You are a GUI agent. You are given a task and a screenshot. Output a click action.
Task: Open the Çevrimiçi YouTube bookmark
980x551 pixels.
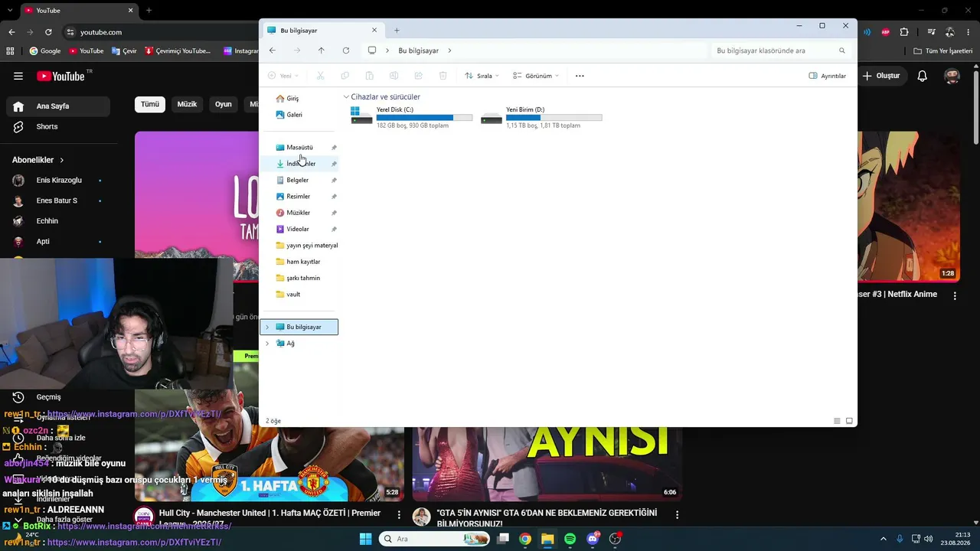[177, 51]
